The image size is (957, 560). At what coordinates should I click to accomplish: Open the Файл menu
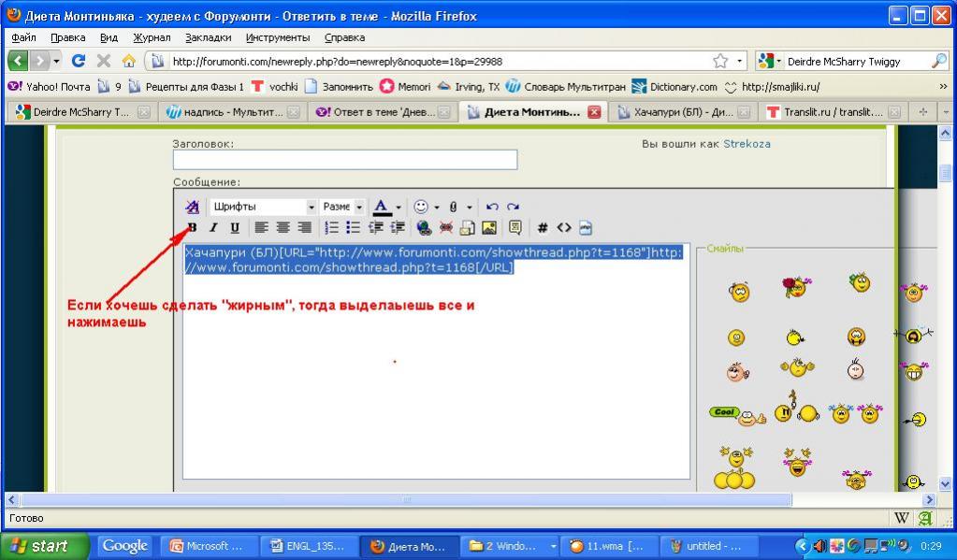[x=23, y=37]
